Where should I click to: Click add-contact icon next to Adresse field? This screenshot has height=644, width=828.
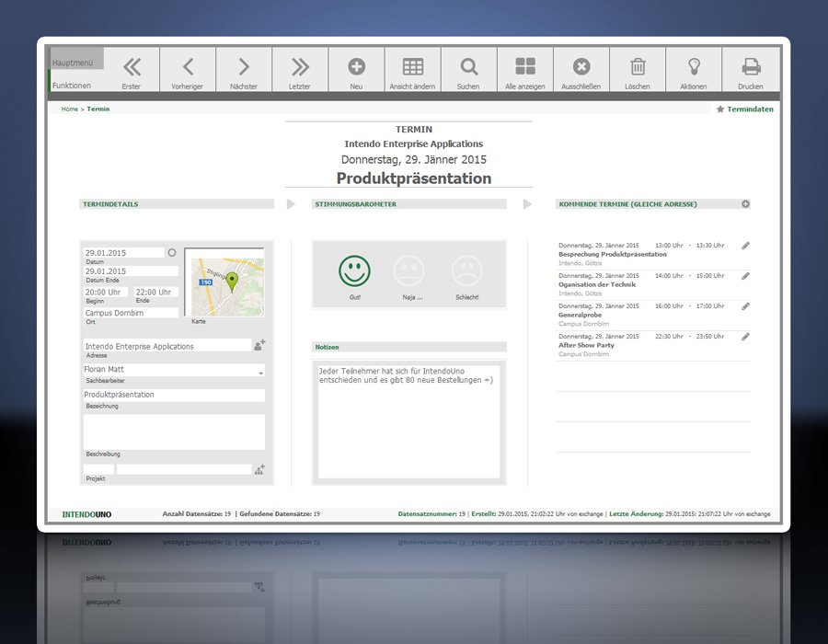259,345
